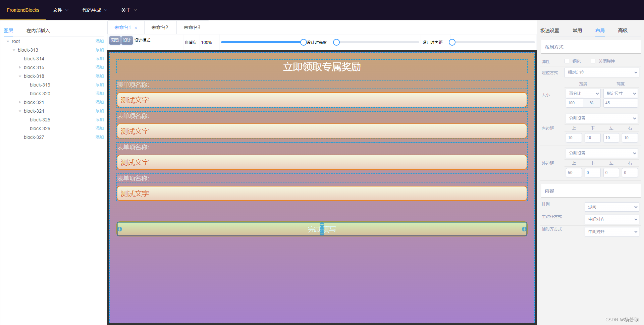Open the 主对齐方式 dropdown
The height and width of the screenshot is (325, 644).
point(612,219)
